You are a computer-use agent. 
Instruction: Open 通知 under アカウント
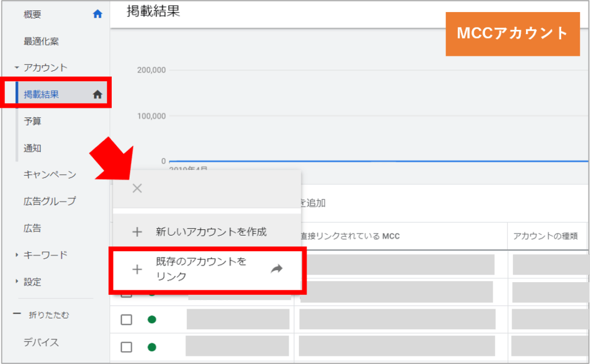click(32, 148)
